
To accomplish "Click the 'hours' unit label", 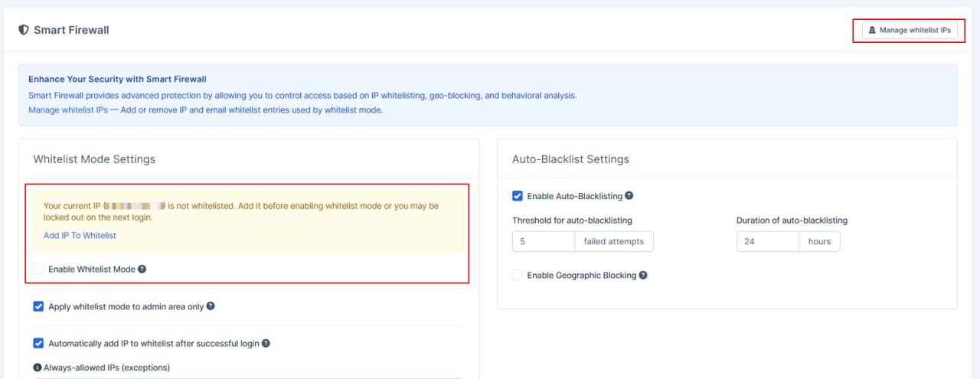I will (819, 241).
